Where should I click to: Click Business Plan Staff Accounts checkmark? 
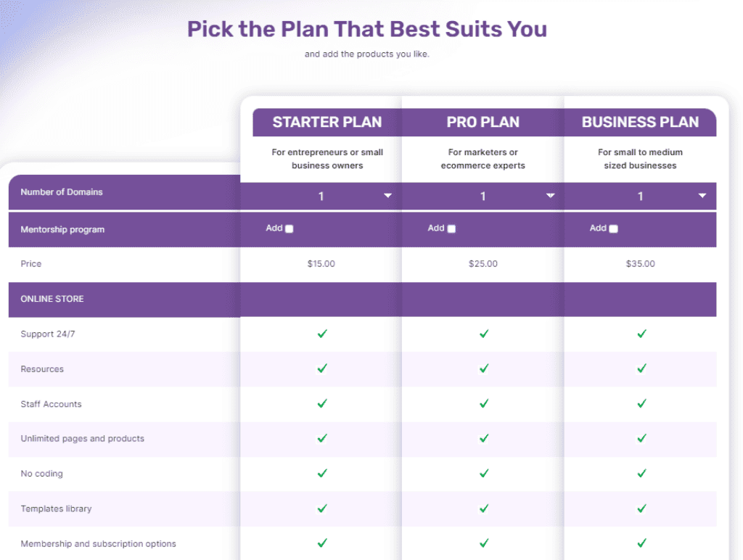coord(641,403)
